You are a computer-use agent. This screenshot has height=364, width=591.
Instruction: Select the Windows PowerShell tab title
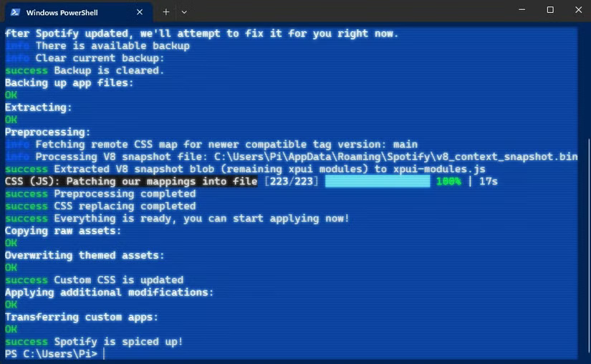(62, 12)
